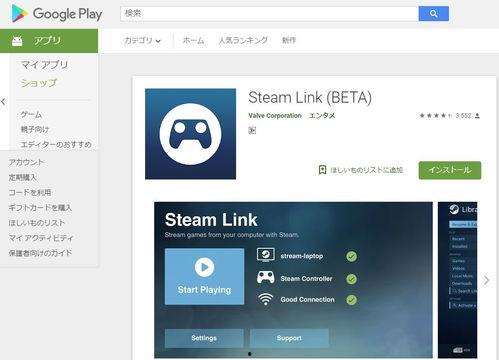This screenshot has height=360, width=499.
Task: Open マイアプリ in sidebar
Action: pyautogui.click(x=44, y=65)
